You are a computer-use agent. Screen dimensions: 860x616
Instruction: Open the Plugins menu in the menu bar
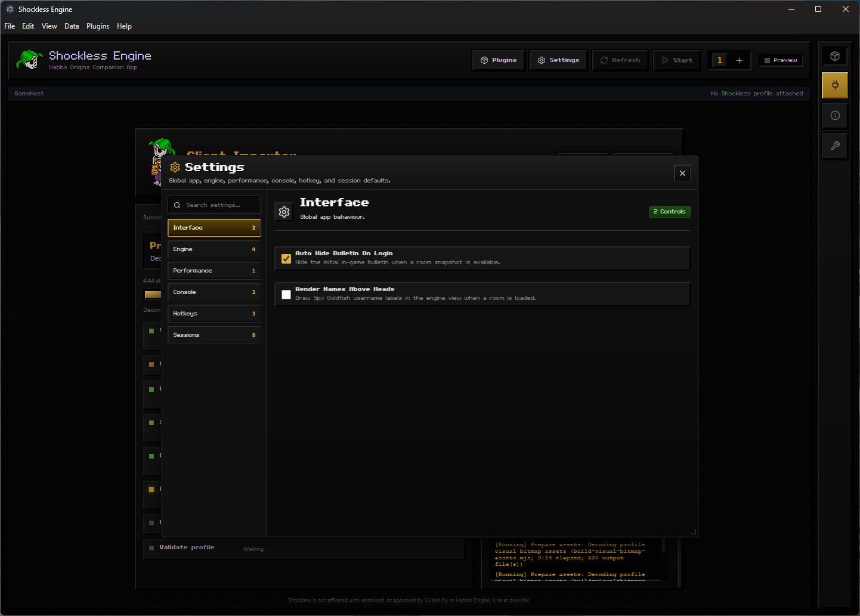point(98,26)
